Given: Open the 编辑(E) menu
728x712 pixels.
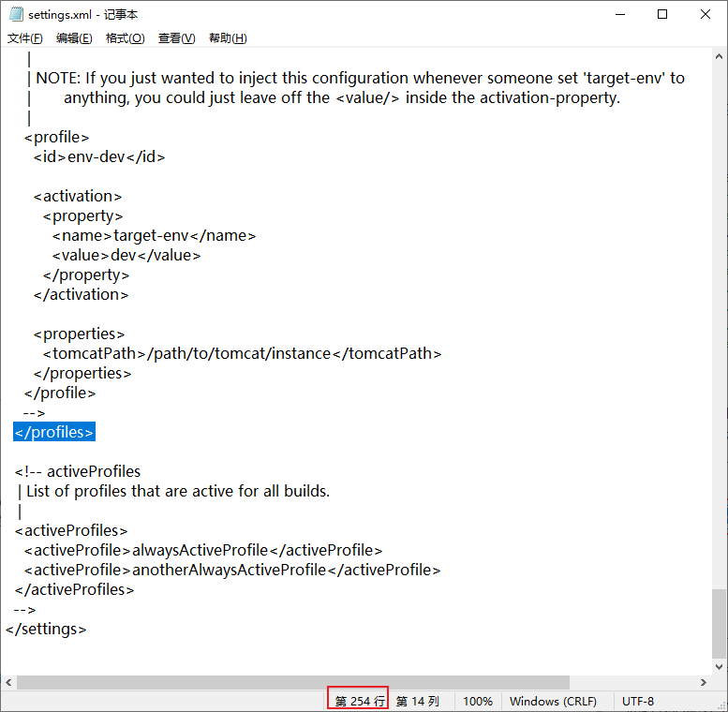Looking at the screenshot, I should coord(74,38).
